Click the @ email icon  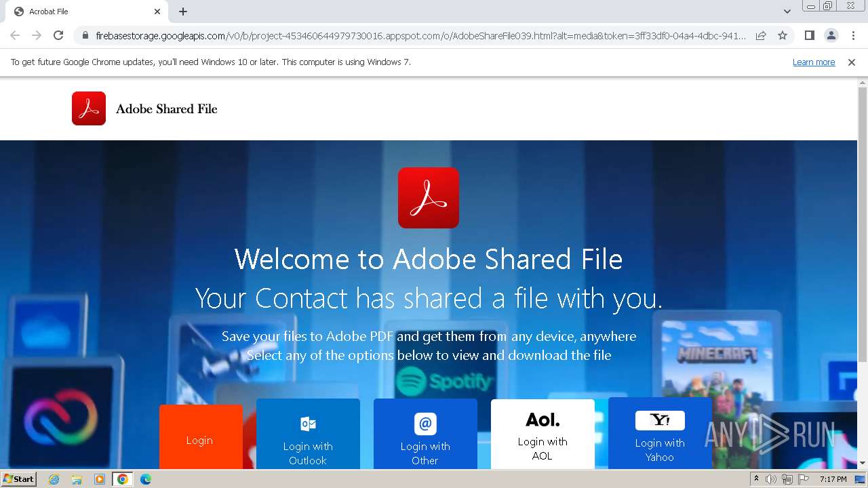[425, 424]
